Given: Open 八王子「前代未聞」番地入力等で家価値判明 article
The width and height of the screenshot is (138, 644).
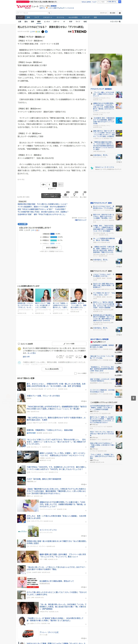Looking at the screenshot, I should (44, 479).
